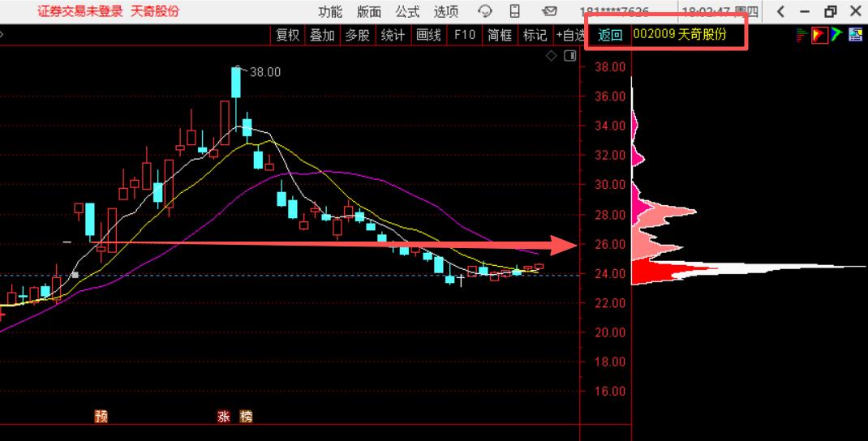Screen dimensions: 868x441
Task: Click the 002009 天奇股份 stock title
Action: point(680,34)
